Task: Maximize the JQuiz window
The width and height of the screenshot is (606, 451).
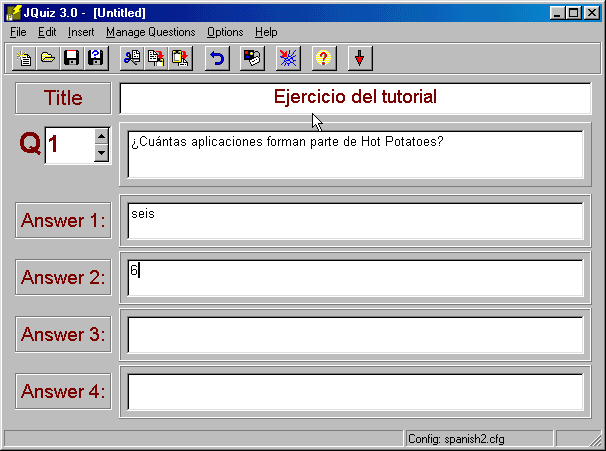Action: click(x=574, y=13)
